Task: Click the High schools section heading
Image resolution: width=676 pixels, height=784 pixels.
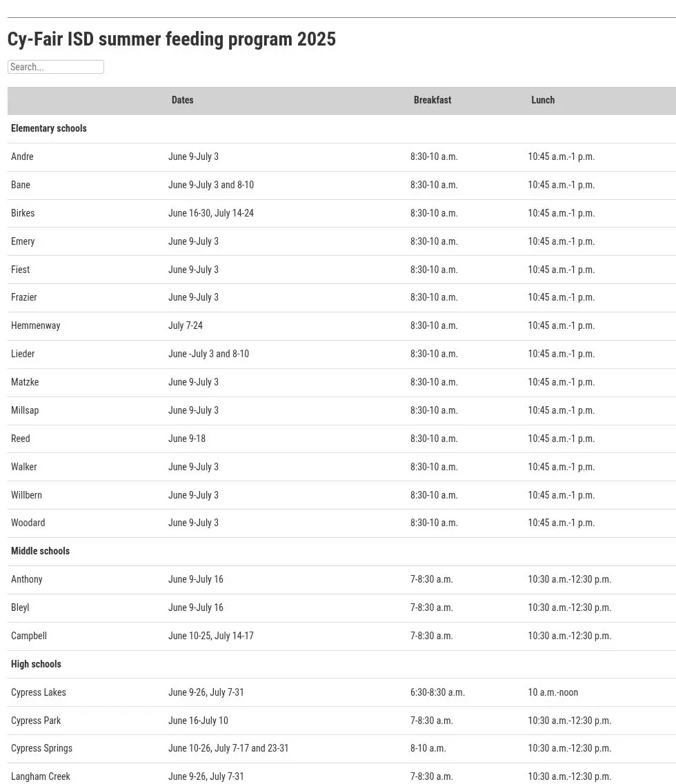Action: pos(36,664)
